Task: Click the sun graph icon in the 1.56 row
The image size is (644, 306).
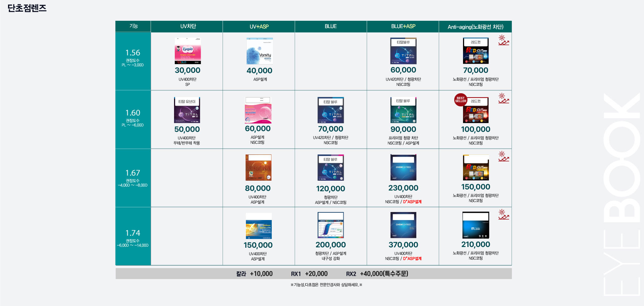Action: pyautogui.click(x=504, y=40)
